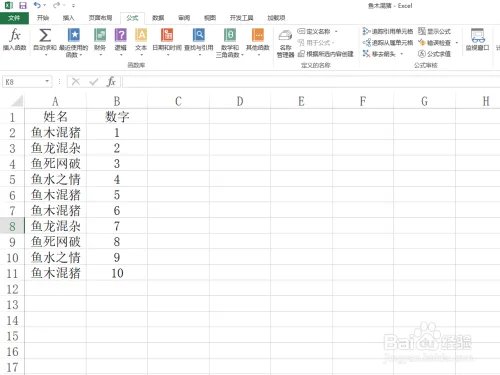Screen dimensions: 500x375
Task: Switch to the 审阅 tab
Action: (x=184, y=18)
